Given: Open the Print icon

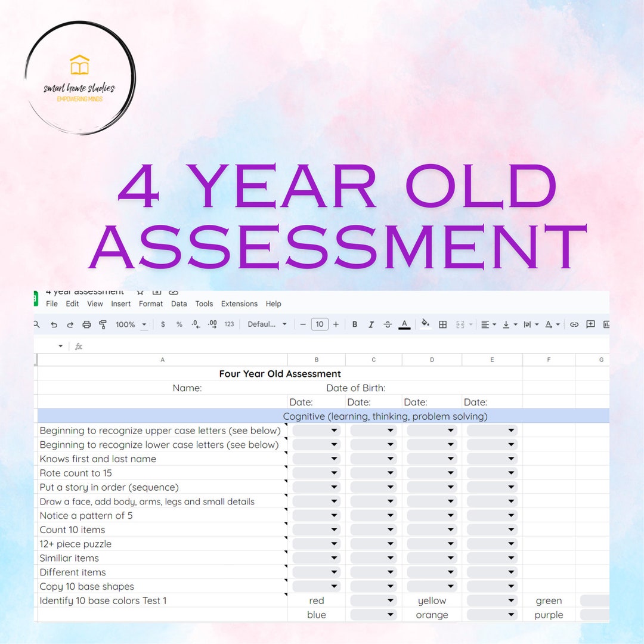Looking at the screenshot, I should point(87,324).
